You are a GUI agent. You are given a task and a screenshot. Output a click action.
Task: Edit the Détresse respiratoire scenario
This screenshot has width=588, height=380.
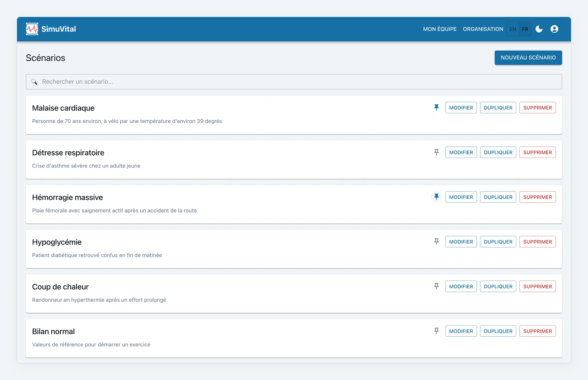pos(461,153)
